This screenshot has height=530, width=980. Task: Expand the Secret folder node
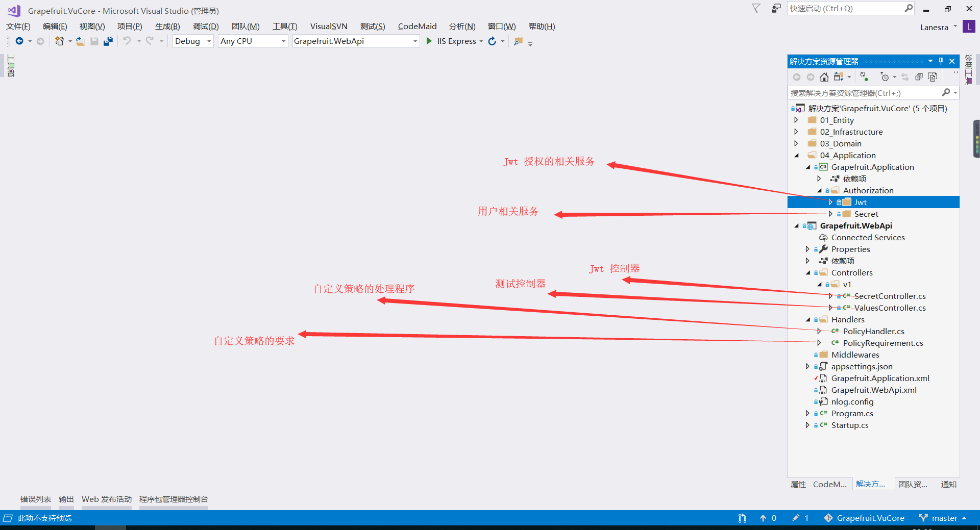[830, 214]
